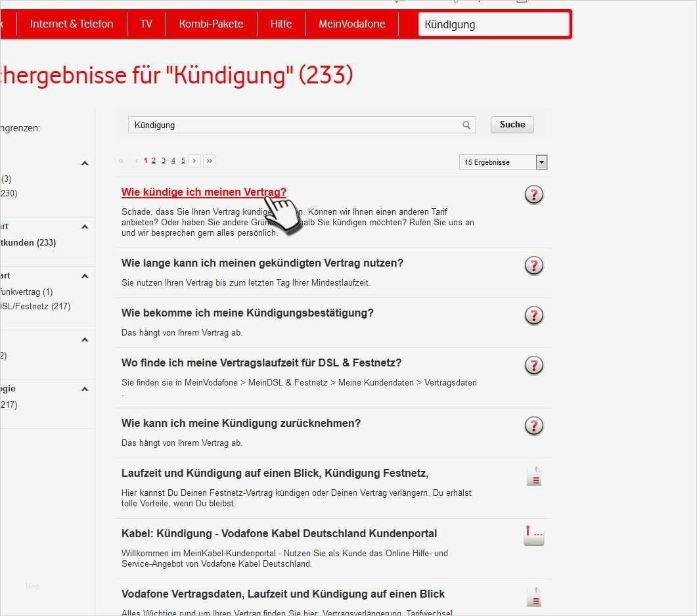Open 'Vodafone Vertragsdaten, Laufzeit und Kündigung auf einen Blick'

tap(283, 594)
